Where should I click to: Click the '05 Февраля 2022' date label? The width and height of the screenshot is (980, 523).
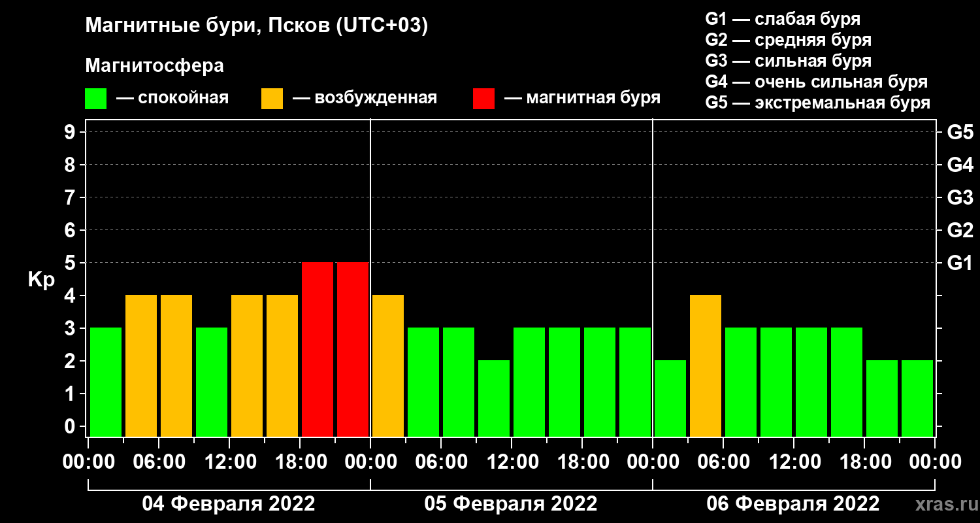coord(511,504)
